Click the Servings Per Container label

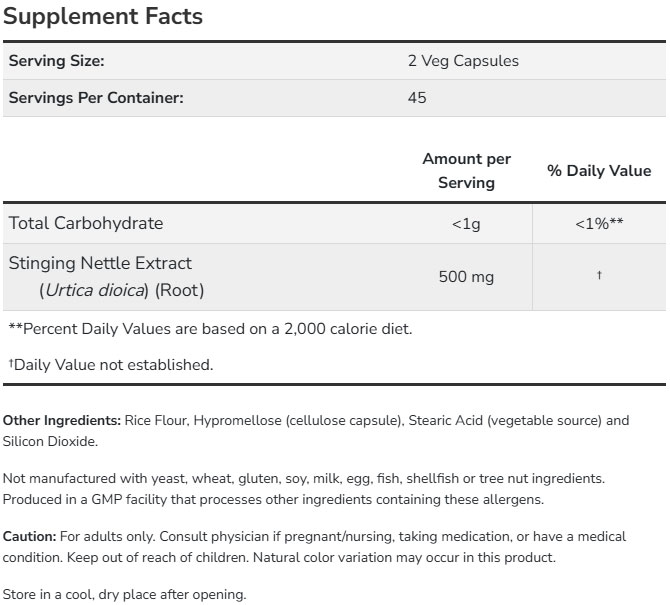[96, 98]
